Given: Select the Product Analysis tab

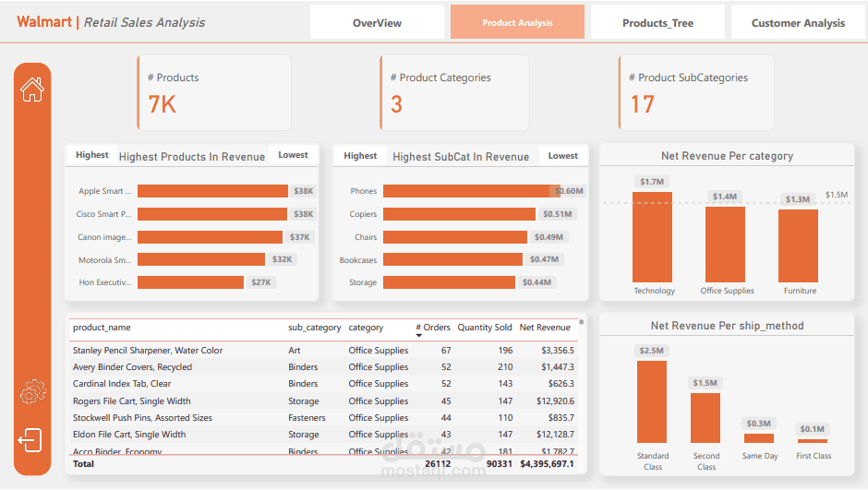Looking at the screenshot, I should pos(517,23).
